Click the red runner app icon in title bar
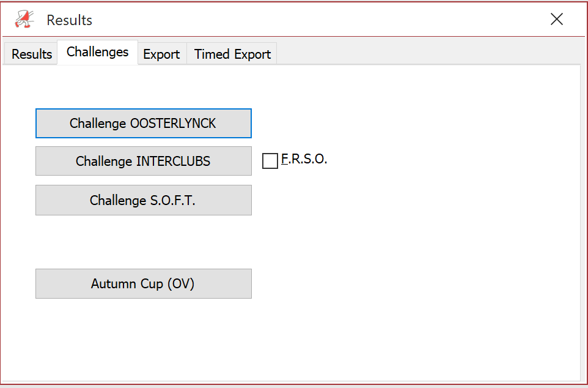588x388 pixels. pyautogui.click(x=24, y=19)
